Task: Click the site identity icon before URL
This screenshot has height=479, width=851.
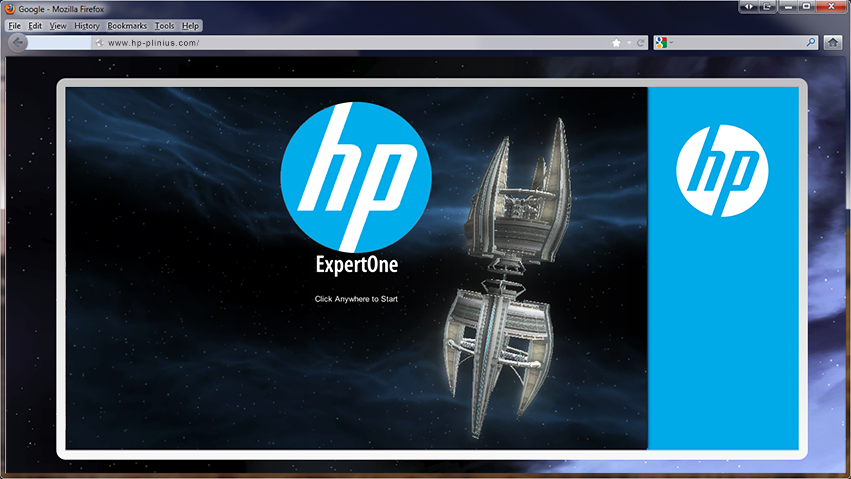Action: click(x=99, y=43)
